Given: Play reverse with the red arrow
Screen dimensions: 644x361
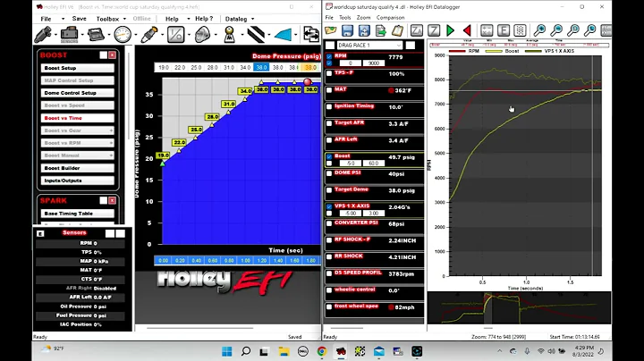Looking at the screenshot, I should click(467, 30).
